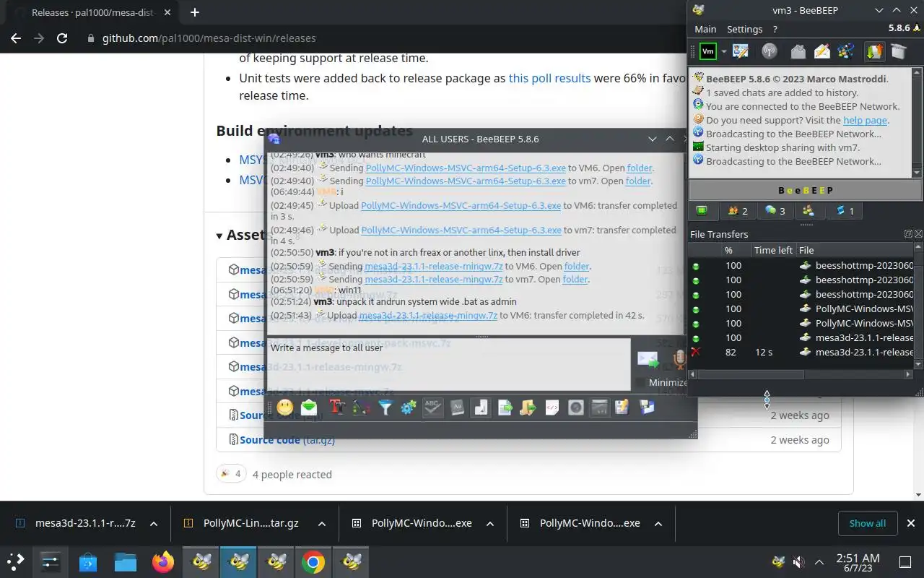Switch to the saved chats tab showing 1
Image resolution: width=924 pixels, height=578 pixels.
[845, 211]
